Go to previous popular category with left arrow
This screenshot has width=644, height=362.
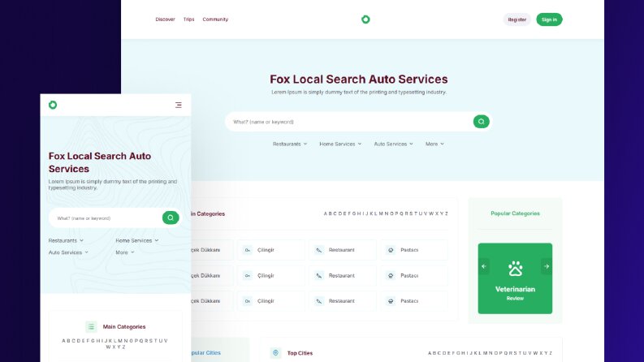pyautogui.click(x=484, y=266)
